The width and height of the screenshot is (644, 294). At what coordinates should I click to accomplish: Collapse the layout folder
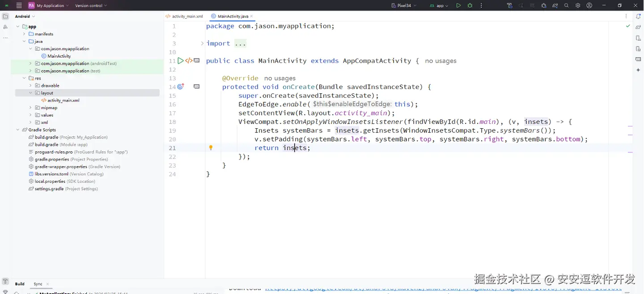[x=31, y=93]
